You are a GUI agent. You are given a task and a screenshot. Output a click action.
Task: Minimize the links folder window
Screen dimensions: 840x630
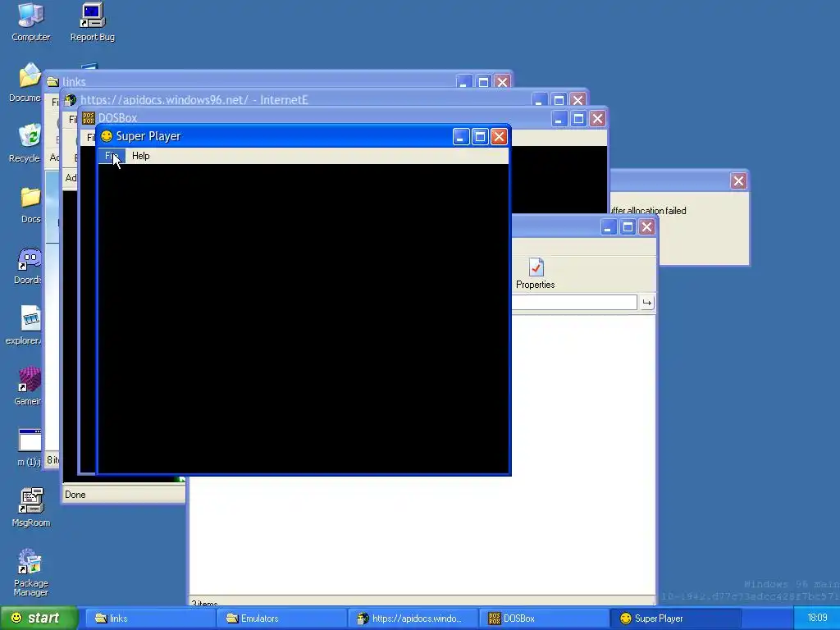click(x=464, y=81)
